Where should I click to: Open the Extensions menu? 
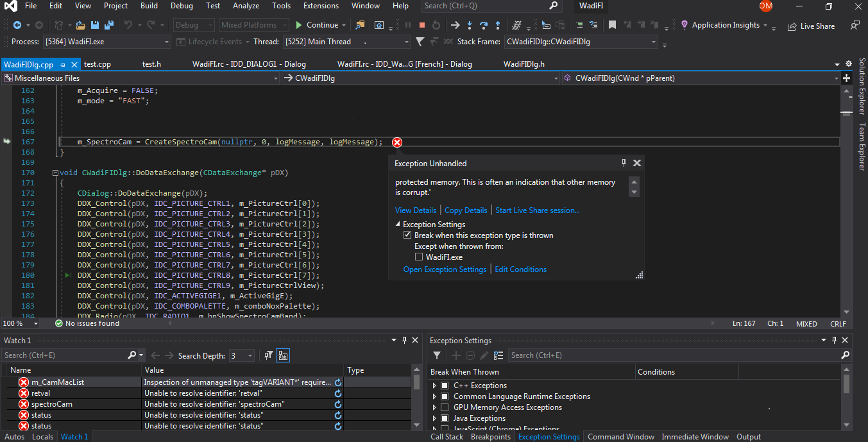tap(321, 6)
